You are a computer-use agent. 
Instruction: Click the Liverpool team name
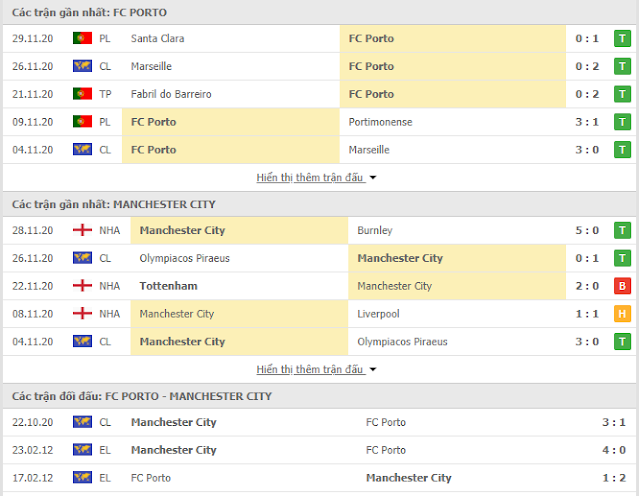(378, 314)
